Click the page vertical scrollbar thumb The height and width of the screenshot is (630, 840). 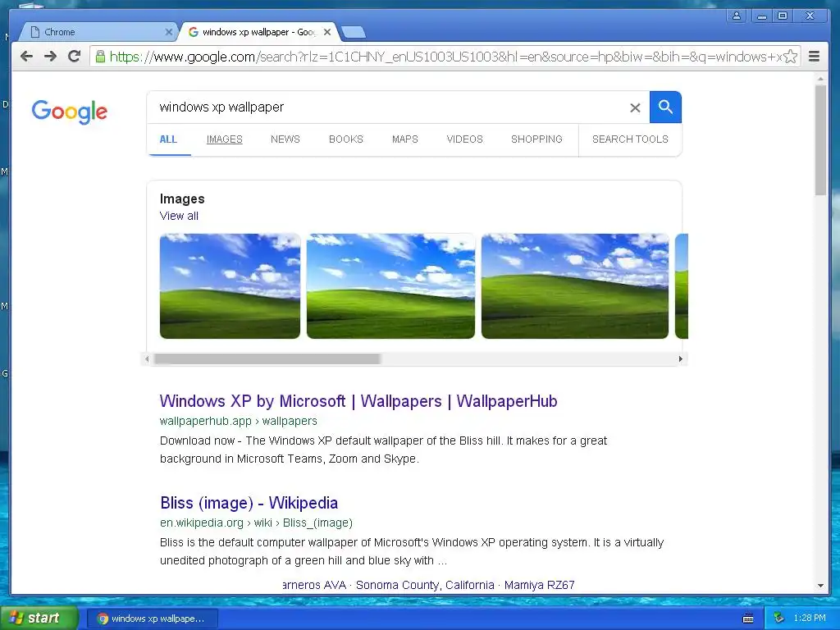[820, 139]
